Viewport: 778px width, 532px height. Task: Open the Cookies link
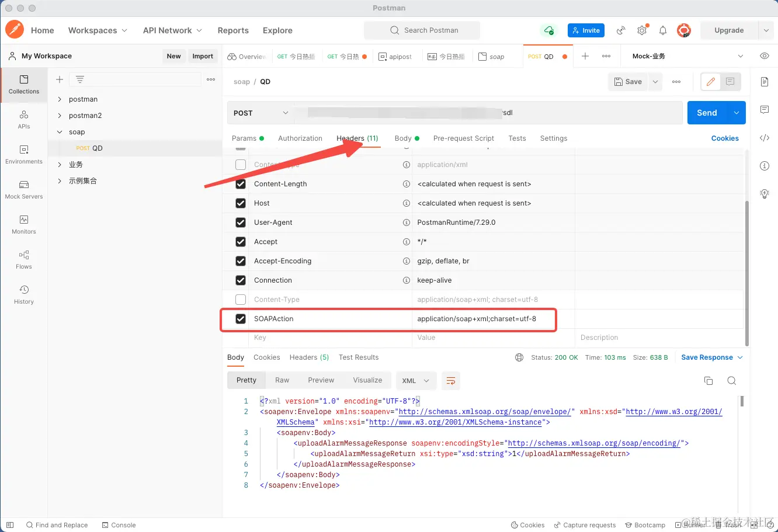[x=725, y=138]
